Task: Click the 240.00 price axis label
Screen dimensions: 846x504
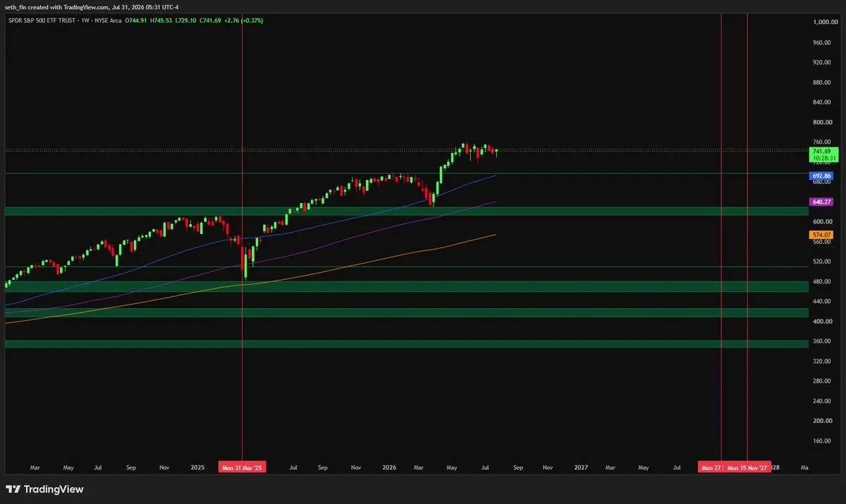Action: pyautogui.click(x=823, y=401)
